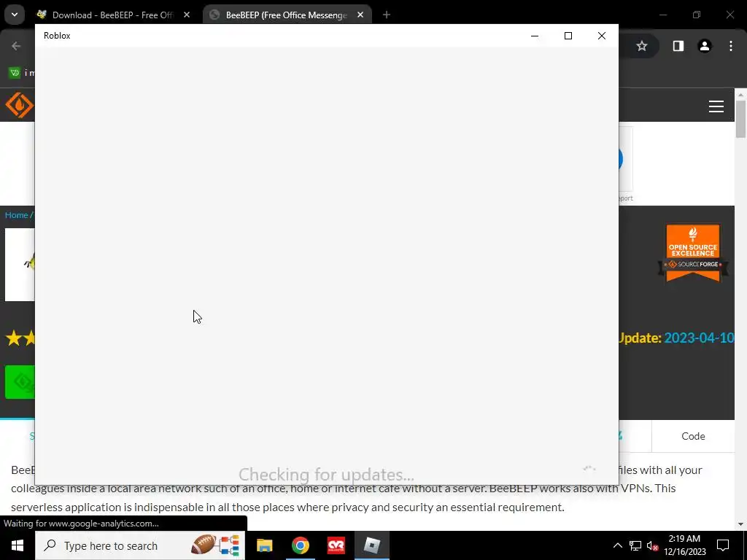Open the clock and date flyout

tap(684, 545)
